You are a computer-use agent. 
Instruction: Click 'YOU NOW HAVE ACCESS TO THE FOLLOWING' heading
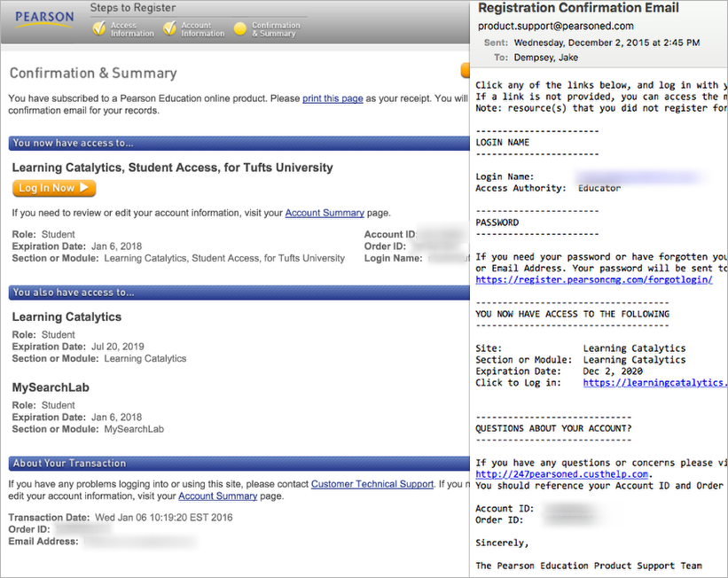[573, 314]
